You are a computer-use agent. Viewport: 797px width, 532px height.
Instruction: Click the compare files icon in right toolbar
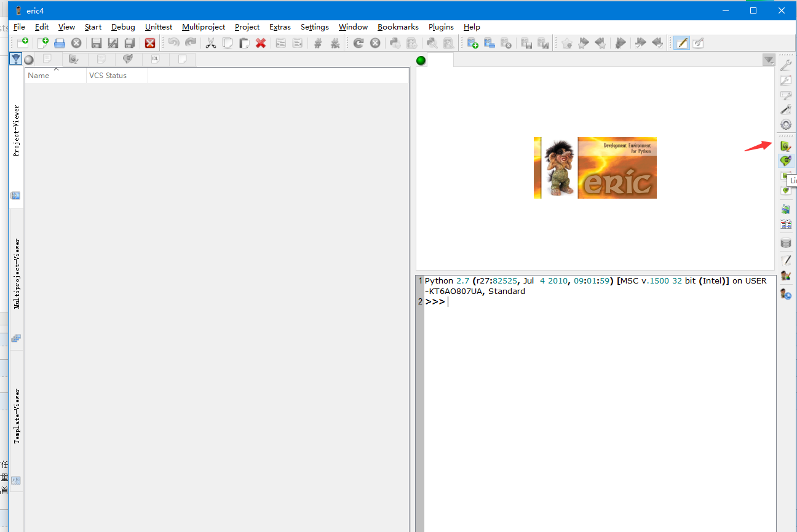785,224
